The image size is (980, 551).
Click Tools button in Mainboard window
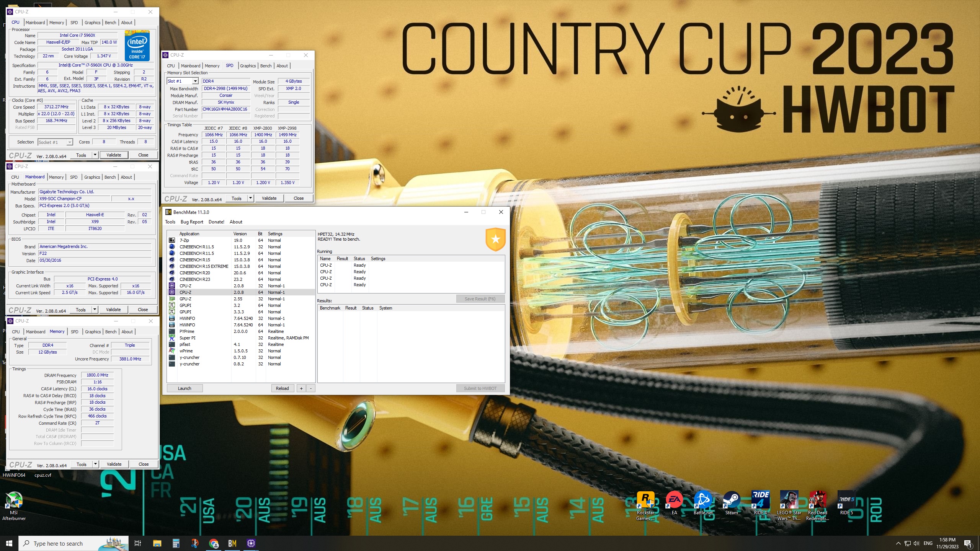81,310
